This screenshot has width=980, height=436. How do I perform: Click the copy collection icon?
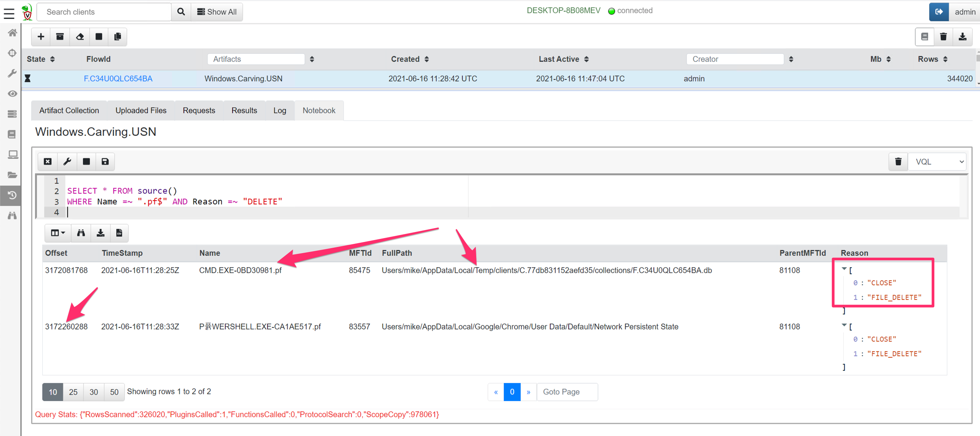tap(117, 36)
